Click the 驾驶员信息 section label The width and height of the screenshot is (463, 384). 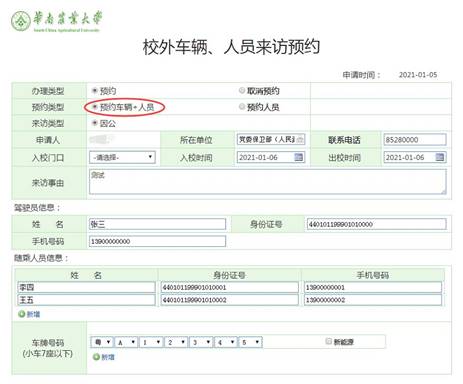(x=37, y=208)
